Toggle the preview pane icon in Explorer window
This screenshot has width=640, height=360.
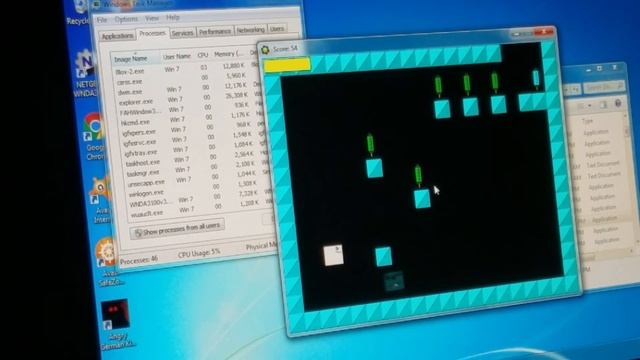(x=603, y=105)
